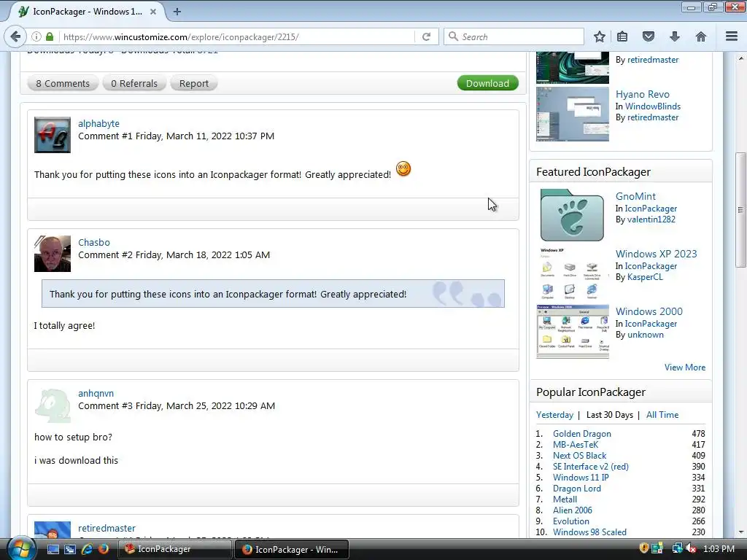This screenshot has width=747, height=560.
Task: Switch popular list to Yesterday
Action: pos(554,415)
